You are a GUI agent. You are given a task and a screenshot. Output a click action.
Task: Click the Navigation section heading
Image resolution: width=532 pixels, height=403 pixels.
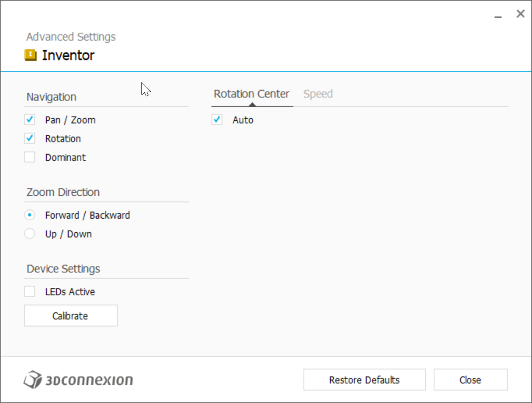pyautogui.click(x=51, y=97)
